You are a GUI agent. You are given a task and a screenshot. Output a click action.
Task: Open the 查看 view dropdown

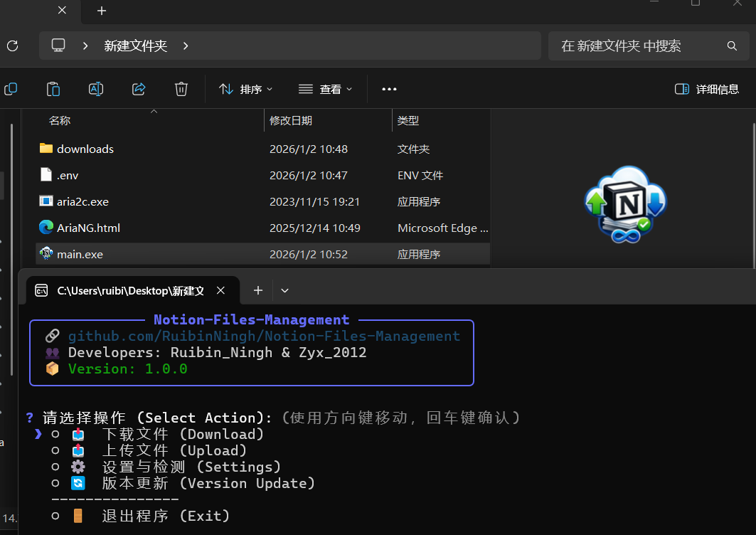pyautogui.click(x=325, y=89)
